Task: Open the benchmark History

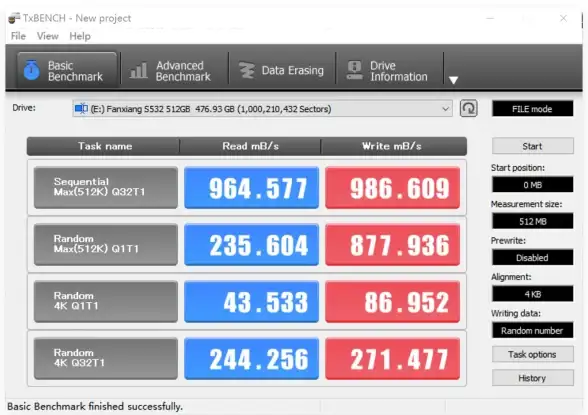Action: click(x=532, y=378)
